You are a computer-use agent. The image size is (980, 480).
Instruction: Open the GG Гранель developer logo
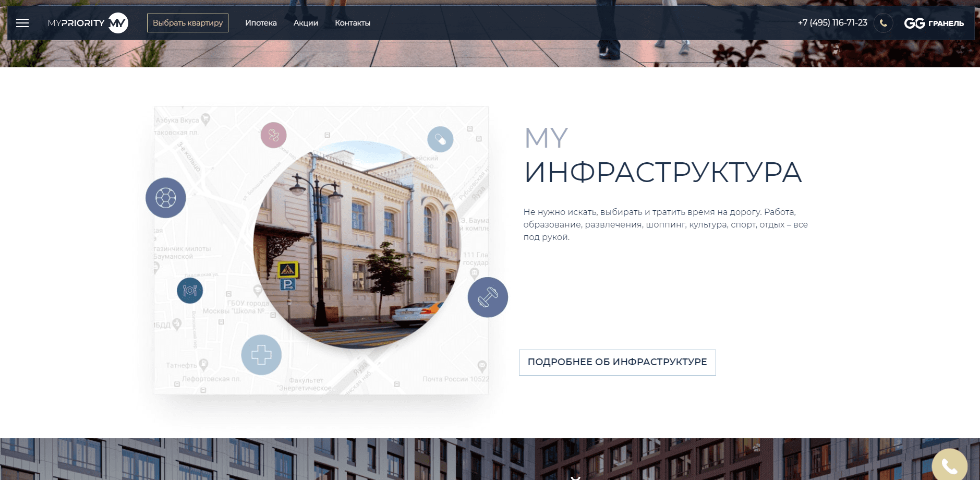[x=934, y=23]
